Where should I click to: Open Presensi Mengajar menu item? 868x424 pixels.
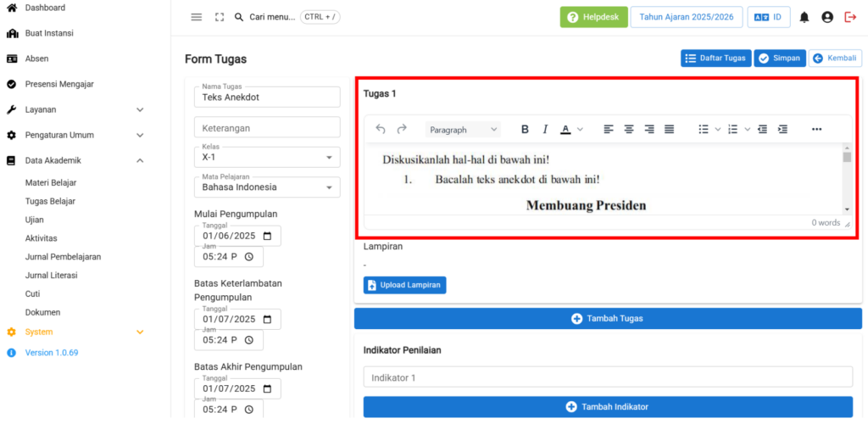click(x=59, y=84)
